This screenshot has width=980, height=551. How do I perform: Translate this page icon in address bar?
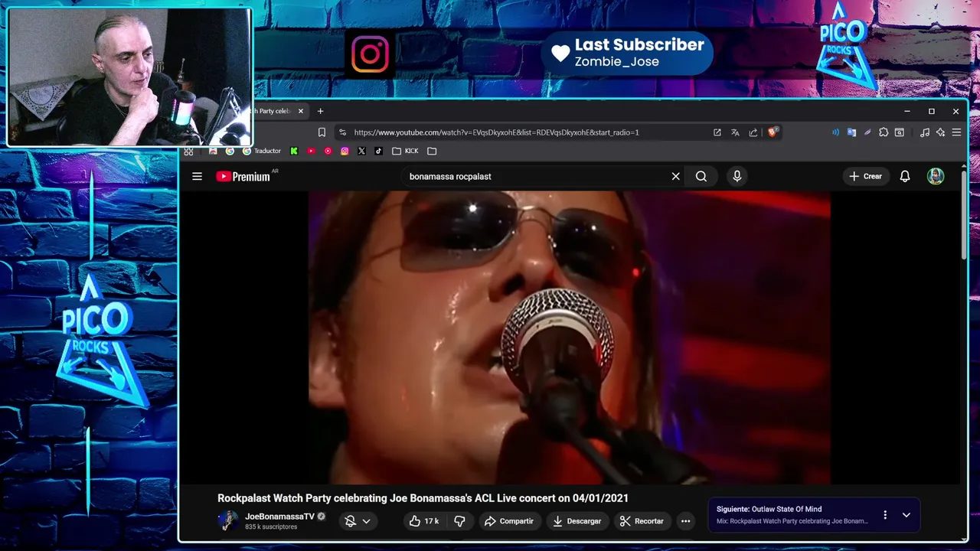[735, 132]
